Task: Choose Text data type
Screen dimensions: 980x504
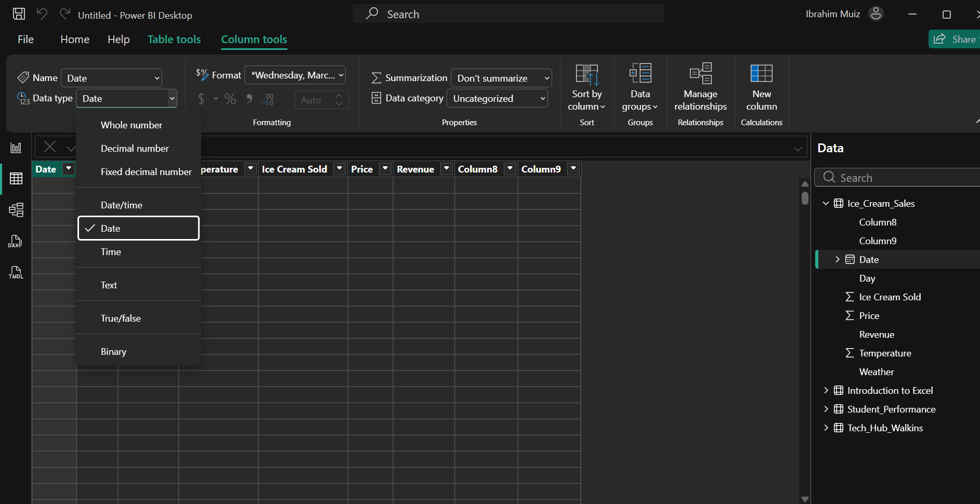Action: (138, 285)
